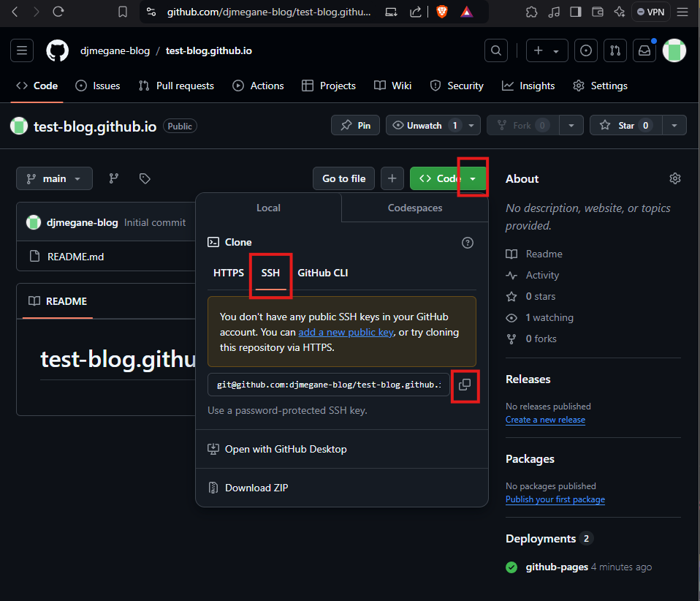Copy the SSH clone URL to clipboard
The height and width of the screenshot is (601, 700).
(x=465, y=385)
